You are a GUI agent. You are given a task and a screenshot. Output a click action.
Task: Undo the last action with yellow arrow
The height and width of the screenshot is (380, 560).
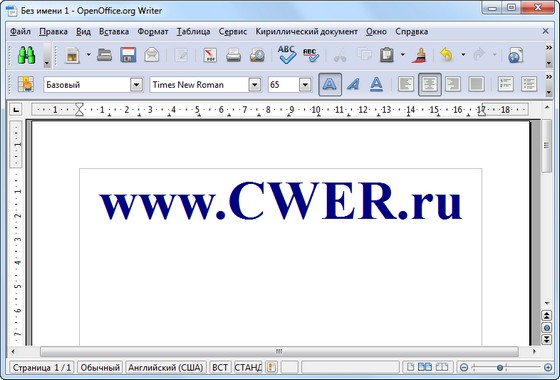pos(446,55)
